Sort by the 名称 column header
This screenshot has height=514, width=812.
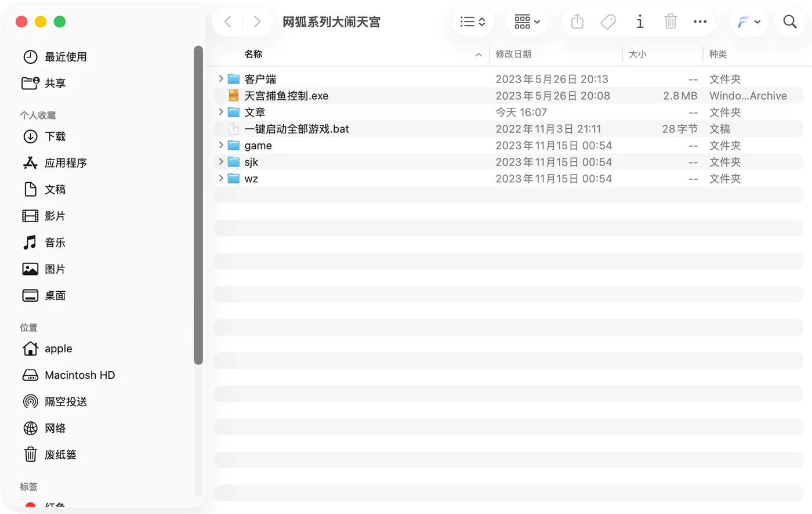(x=253, y=54)
